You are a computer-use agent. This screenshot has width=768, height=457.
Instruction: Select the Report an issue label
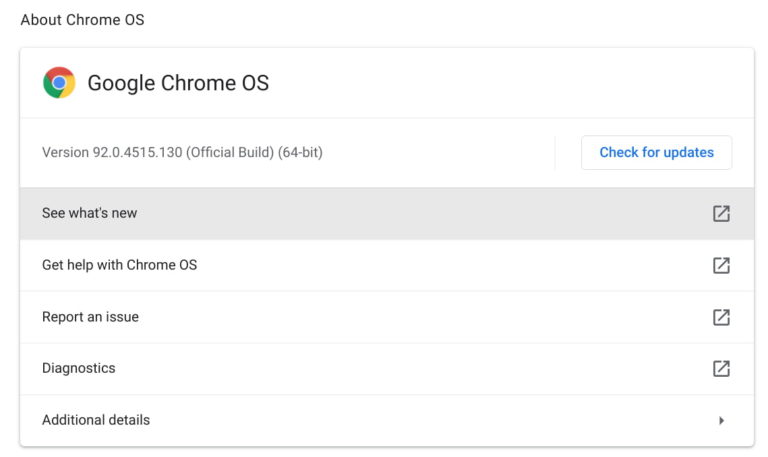pyautogui.click(x=91, y=317)
